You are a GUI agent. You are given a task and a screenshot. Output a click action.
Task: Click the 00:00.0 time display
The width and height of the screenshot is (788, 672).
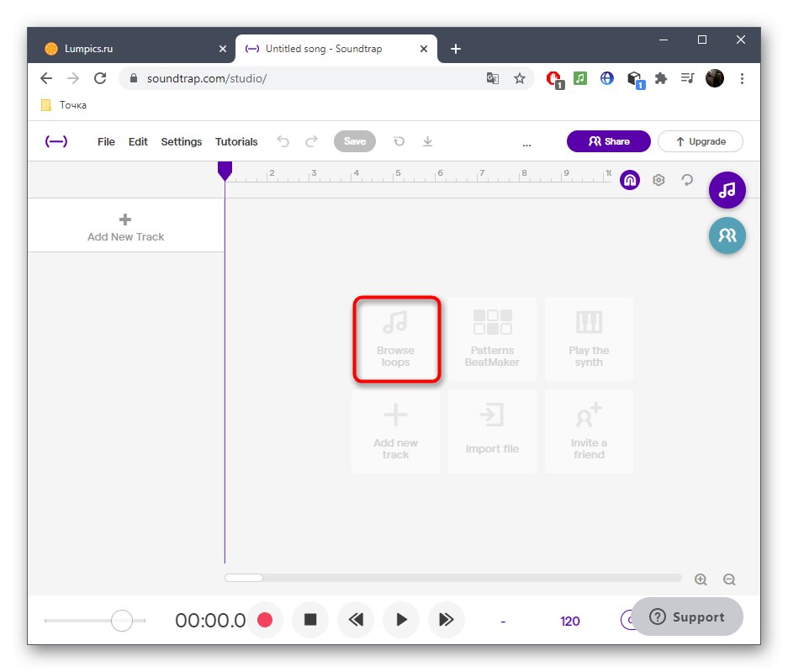(210, 621)
